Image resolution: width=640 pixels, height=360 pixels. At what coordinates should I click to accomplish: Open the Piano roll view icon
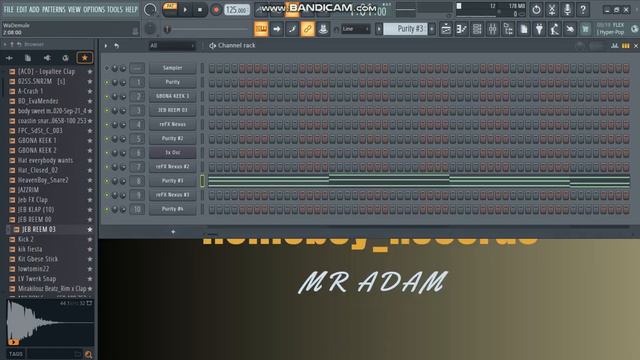click(462, 29)
